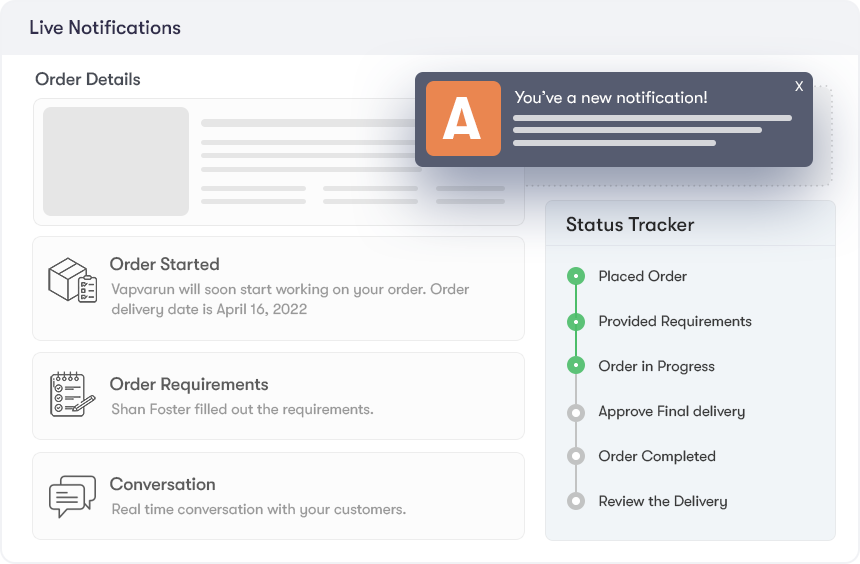Click "Shan Foster filled out the requirements."
This screenshot has height=564, width=860.
242,410
